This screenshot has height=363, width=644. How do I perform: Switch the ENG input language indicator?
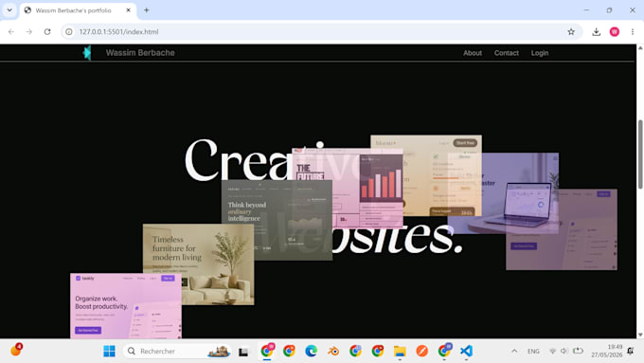point(533,351)
